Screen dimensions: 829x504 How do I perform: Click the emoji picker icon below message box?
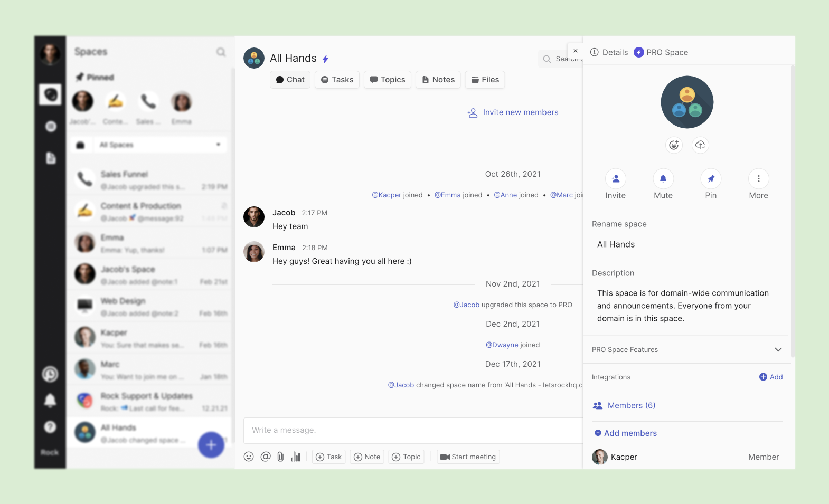(249, 457)
